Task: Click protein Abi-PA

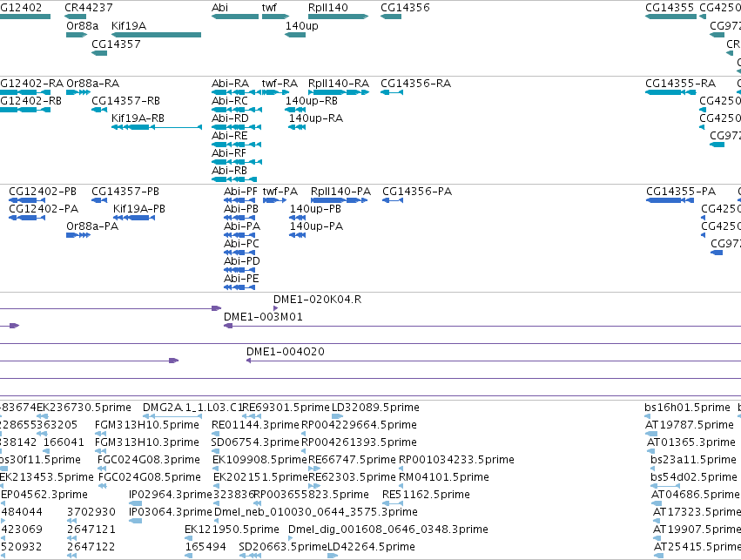Action: (x=242, y=226)
